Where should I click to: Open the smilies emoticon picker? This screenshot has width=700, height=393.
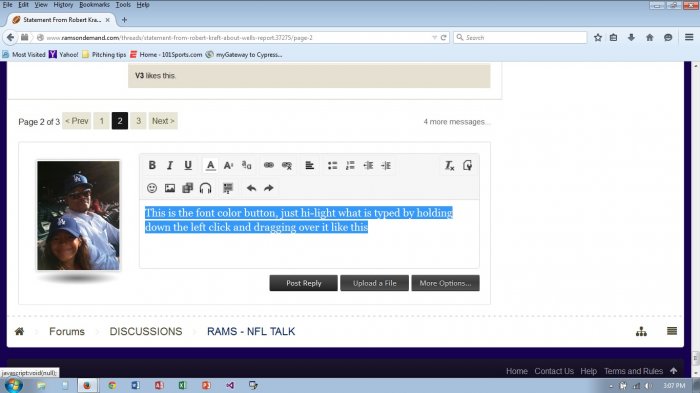click(x=152, y=188)
